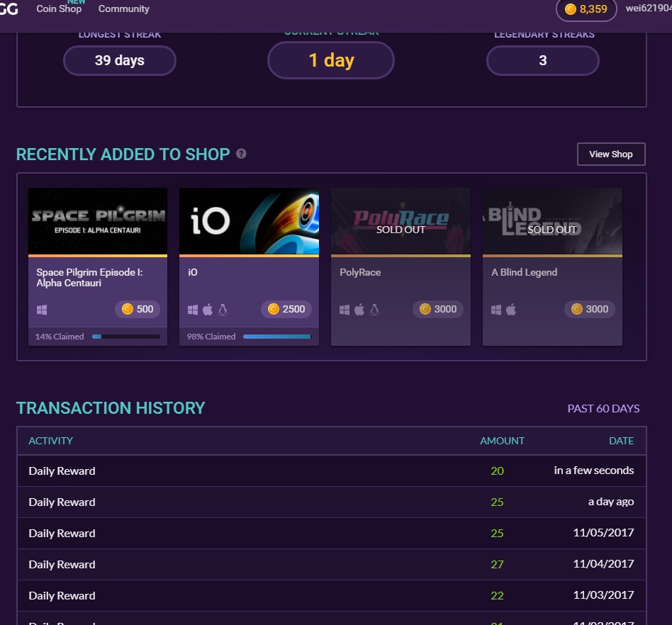Image resolution: width=672 pixels, height=625 pixels.
Task: Select the A Blind Legend title link
Action: 524,272
